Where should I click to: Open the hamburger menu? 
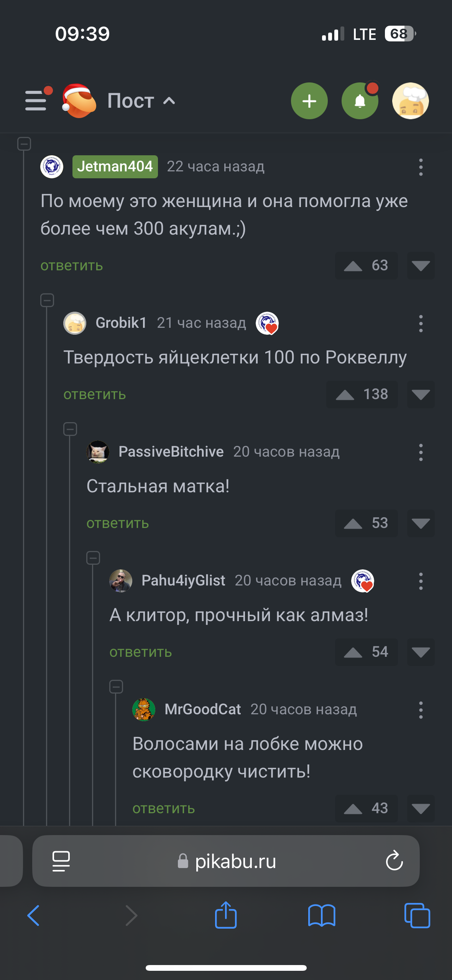tap(36, 100)
